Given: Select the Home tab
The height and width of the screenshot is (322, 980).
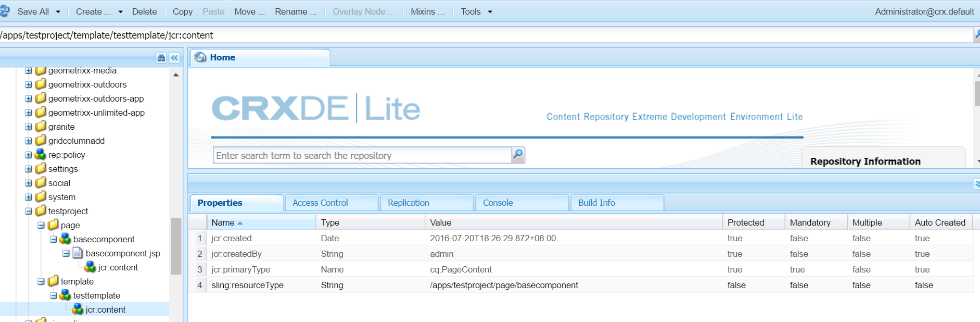Looking at the screenshot, I should 260,57.
